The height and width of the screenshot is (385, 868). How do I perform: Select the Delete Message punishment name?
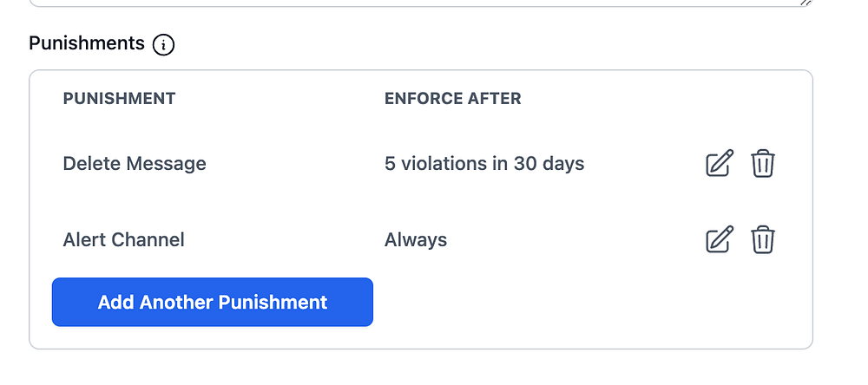[x=135, y=163]
